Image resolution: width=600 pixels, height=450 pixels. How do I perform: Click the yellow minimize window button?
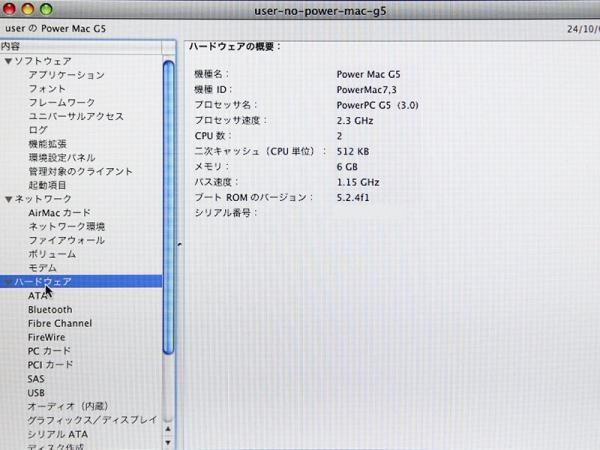[28, 9]
